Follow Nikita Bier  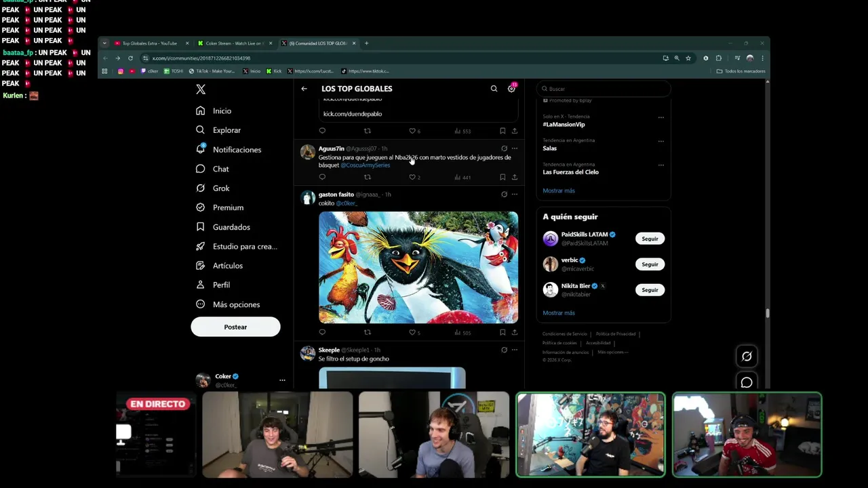(650, 290)
